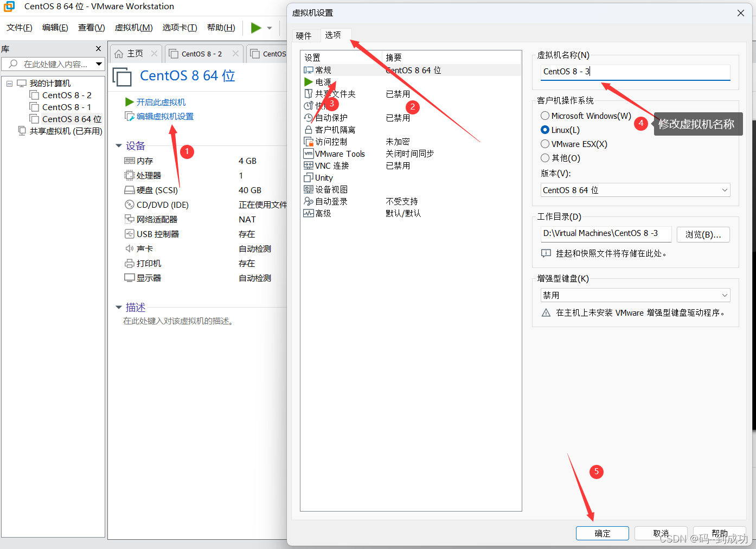Click the 设备视图 icon
Image resolution: width=756 pixels, height=549 pixels.
click(309, 189)
